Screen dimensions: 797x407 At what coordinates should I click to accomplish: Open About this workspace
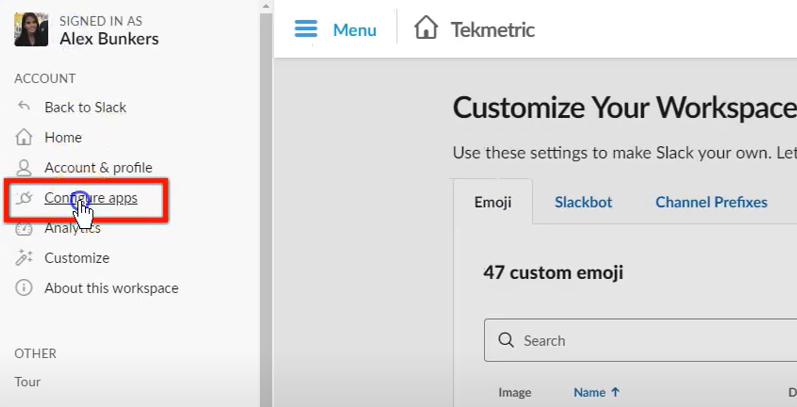pyautogui.click(x=111, y=288)
